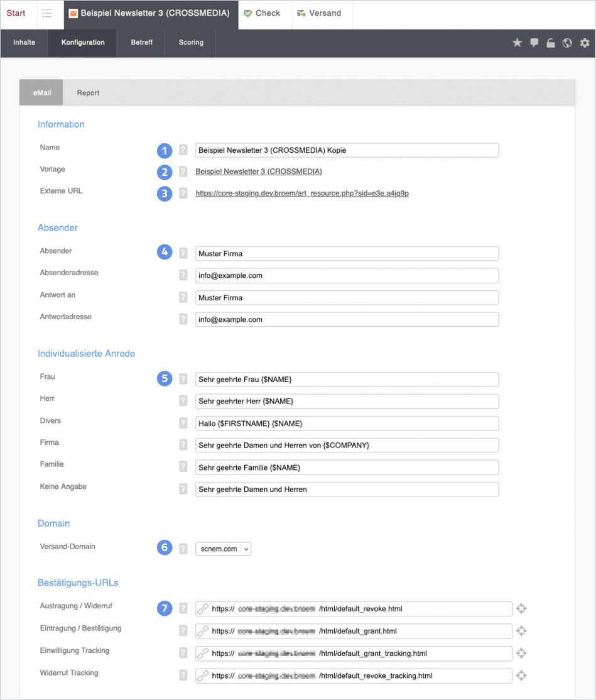
Task: Click the globe icon in toolbar
Action: [x=567, y=43]
